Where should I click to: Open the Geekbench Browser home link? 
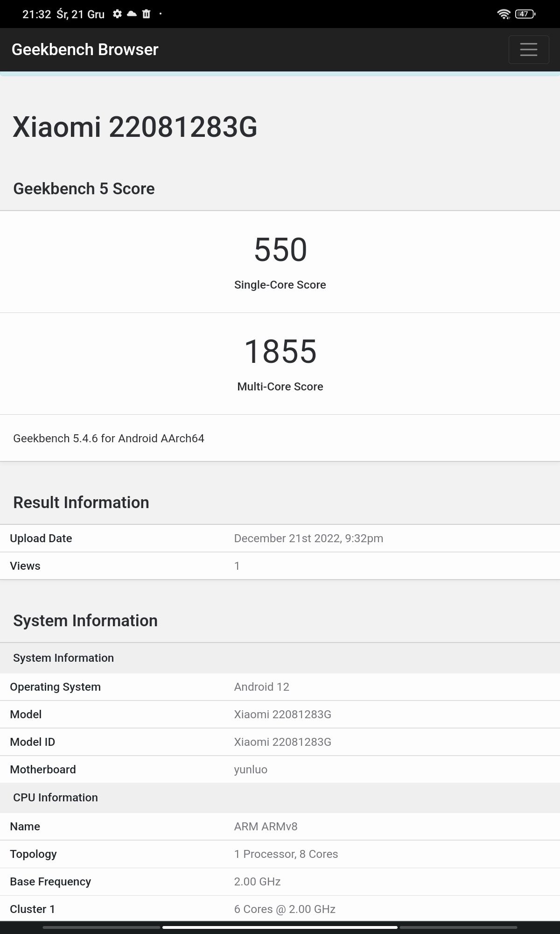(85, 50)
